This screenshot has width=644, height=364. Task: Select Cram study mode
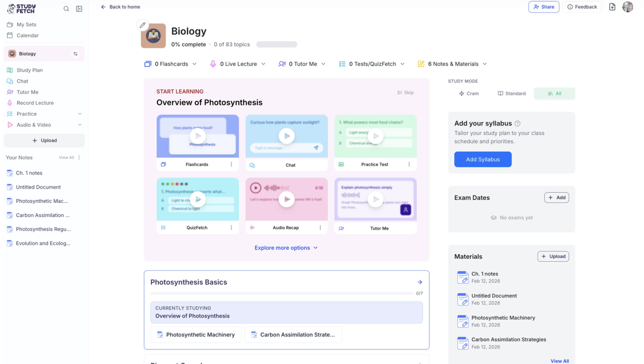pyautogui.click(x=469, y=93)
